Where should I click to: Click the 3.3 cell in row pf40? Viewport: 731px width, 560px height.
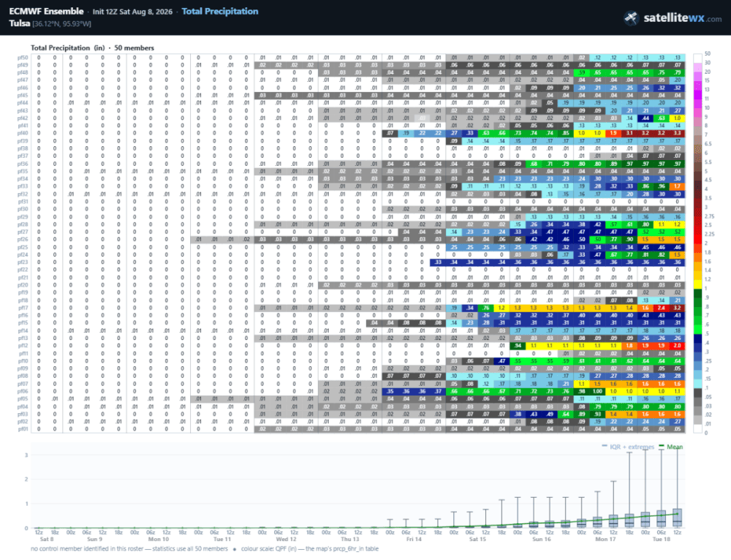tap(678, 133)
